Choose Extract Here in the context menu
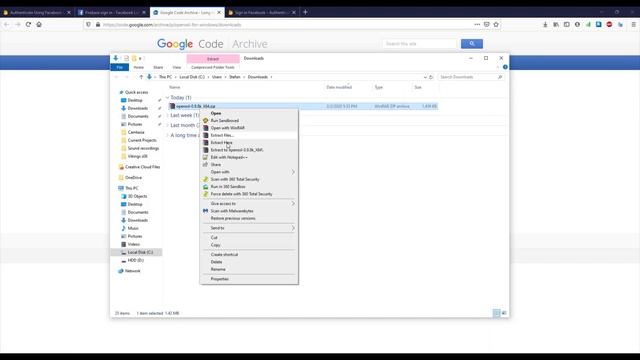The image size is (640, 360). click(x=221, y=142)
